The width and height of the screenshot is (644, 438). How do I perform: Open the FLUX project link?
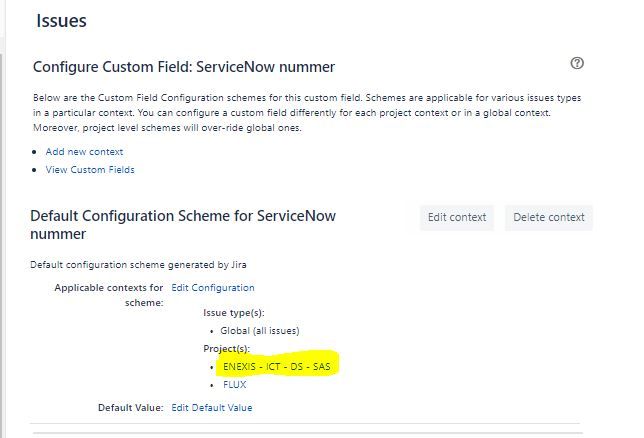[x=235, y=385]
